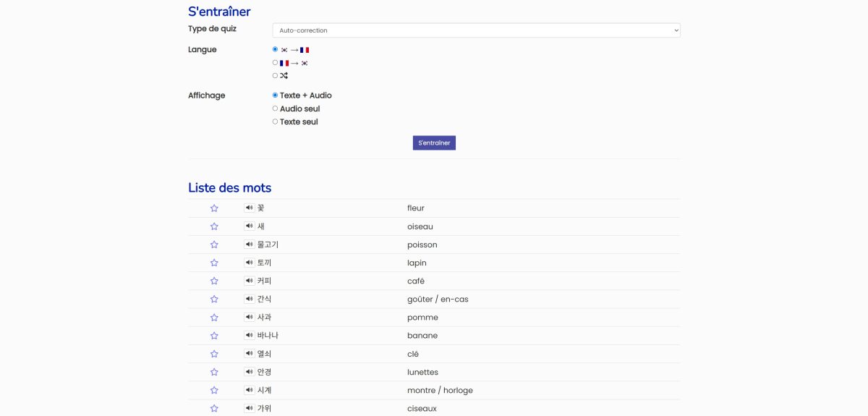Click the text 'goûter / en-cas'
Image resolution: width=868 pixels, height=416 pixels.
pos(438,300)
